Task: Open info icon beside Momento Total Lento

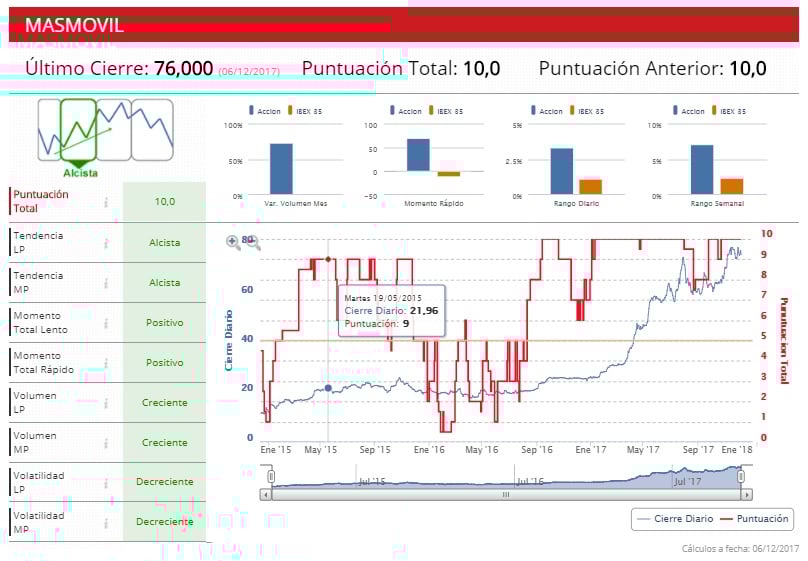Action: click(x=106, y=323)
